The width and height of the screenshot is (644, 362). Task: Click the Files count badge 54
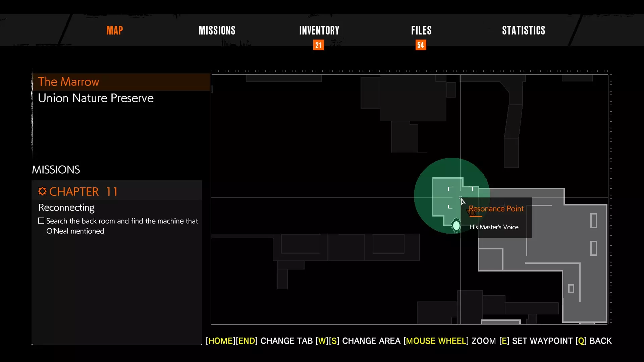pyautogui.click(x=421, y=45)
